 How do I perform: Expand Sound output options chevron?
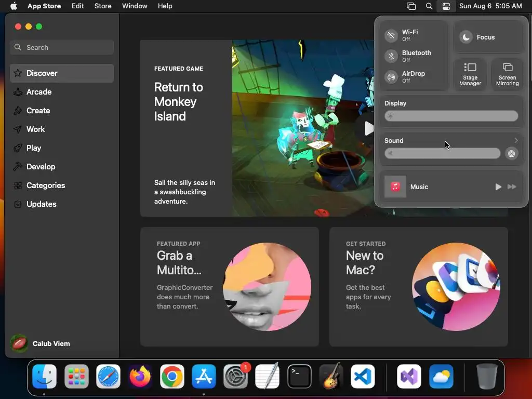[x=516, y=140]
